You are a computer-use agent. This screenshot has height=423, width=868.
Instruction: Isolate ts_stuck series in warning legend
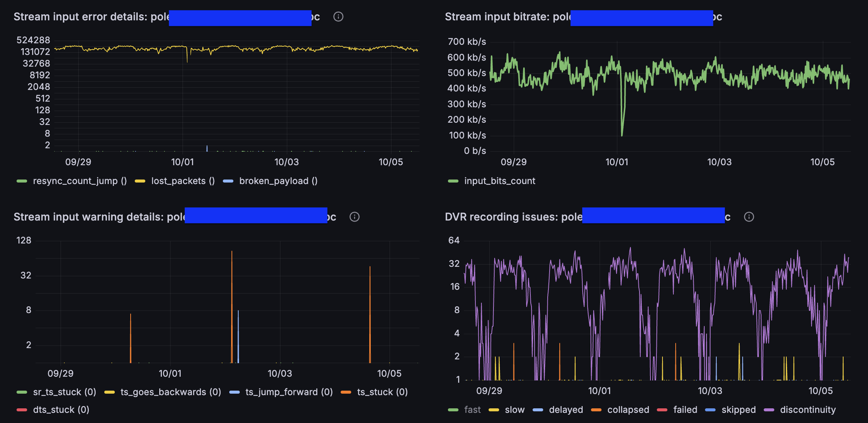(x=382, y=392)
